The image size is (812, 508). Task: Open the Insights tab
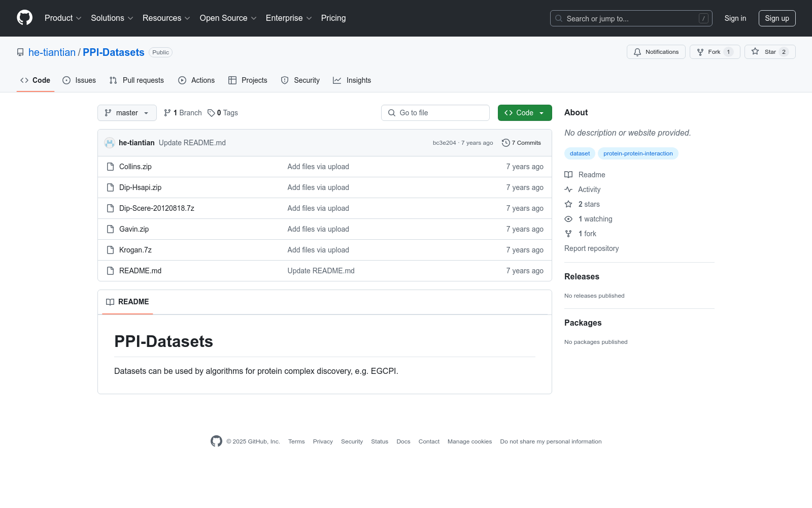(352, 80)
